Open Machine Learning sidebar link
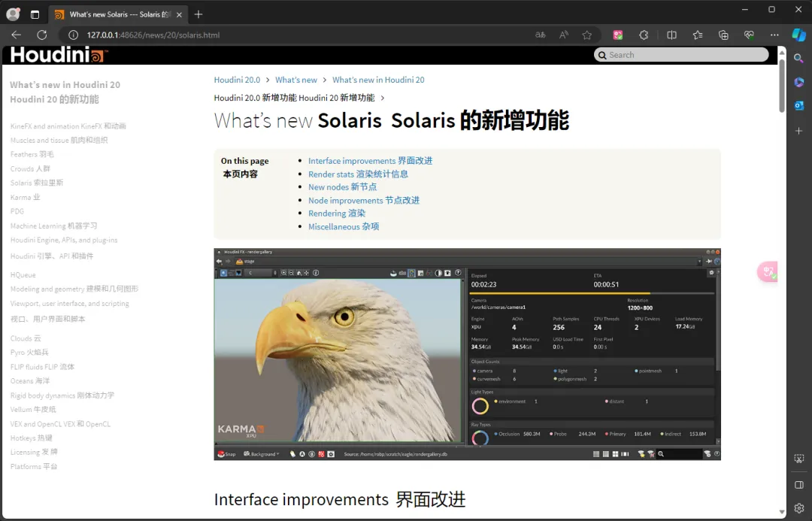The height and width of the screenshot is (521, 812). [53, 226]
